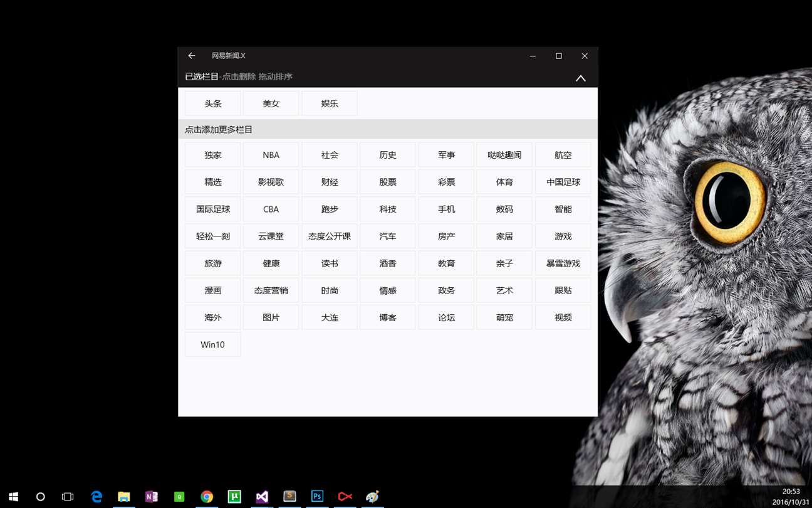Image resolution: width=812 pixels, height=508 pixels.
Task: Add the 手机 column
Action: pyautogui.click(x=446, y=209)
